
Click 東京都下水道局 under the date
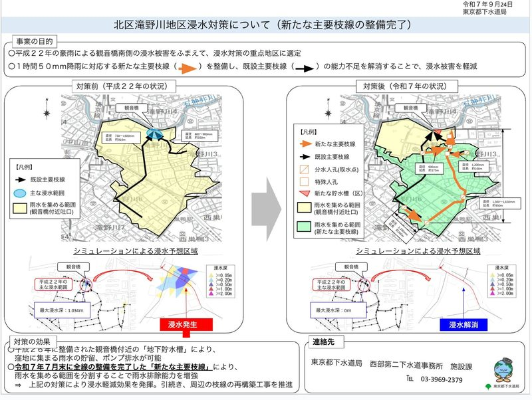[485, 11]
